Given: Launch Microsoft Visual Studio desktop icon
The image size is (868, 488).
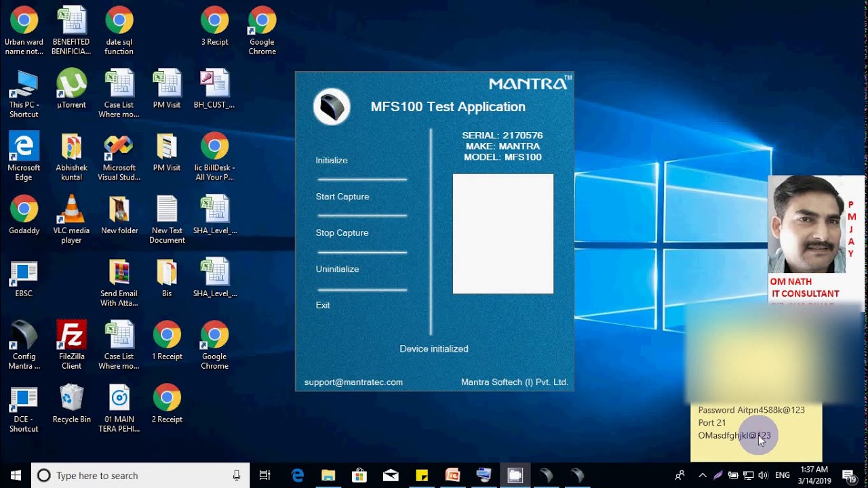Looking at the screenshot, I should (x=119, y=157).
